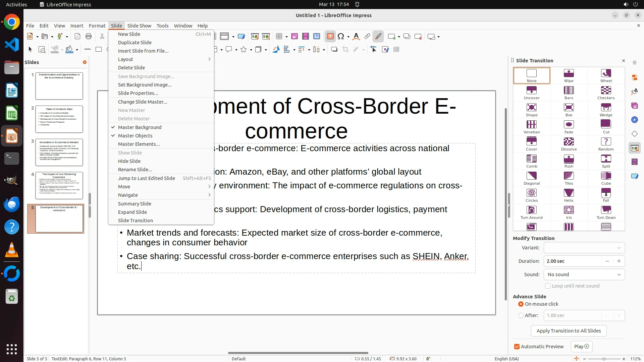
Task: Click Apply Transition to All Slides
Action: [x=569, y=331]
